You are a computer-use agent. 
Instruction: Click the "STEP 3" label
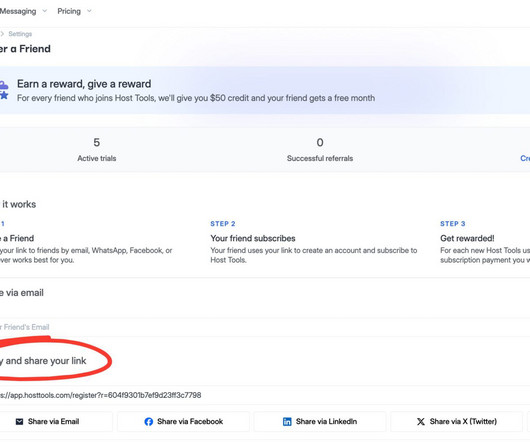click(x=453, y=224)
